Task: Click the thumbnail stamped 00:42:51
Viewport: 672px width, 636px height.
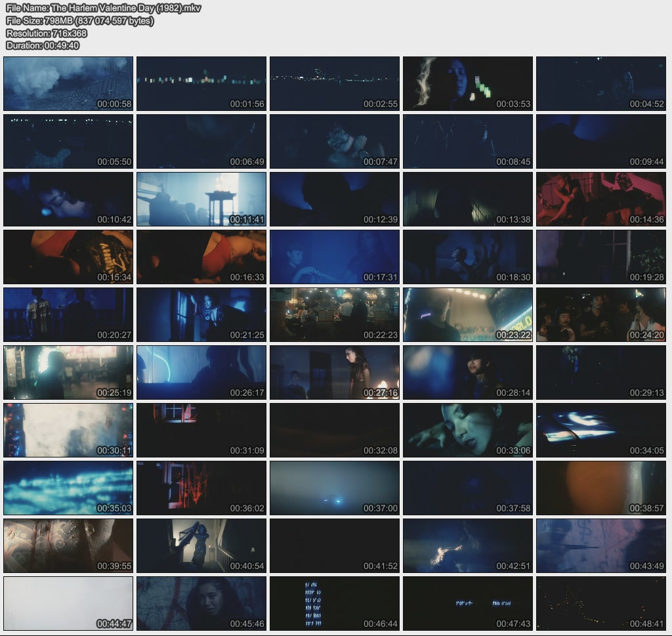Action: (468, 546)
